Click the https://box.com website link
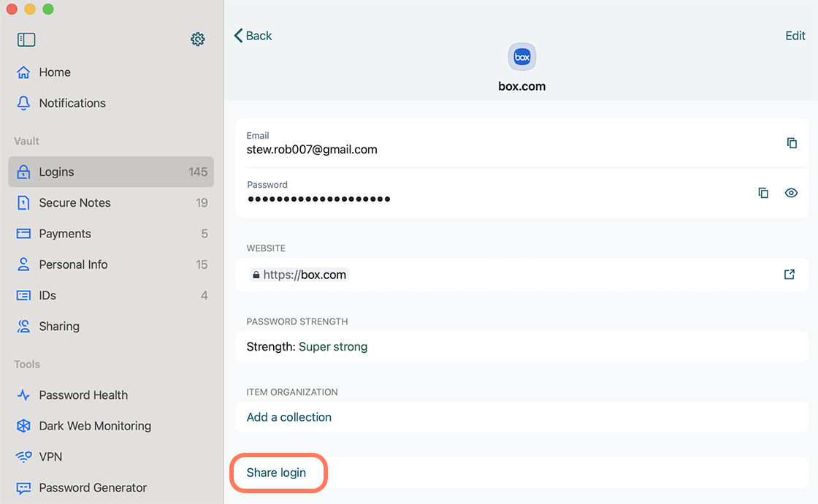Image resolution: width=818 pixels, height=504 pixels. 299,275
